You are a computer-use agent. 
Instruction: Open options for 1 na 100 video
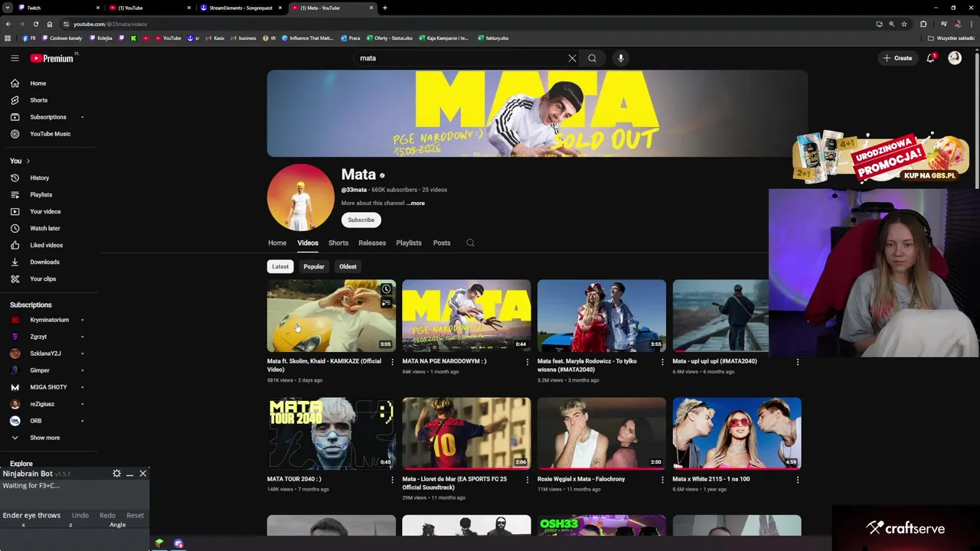[798, 480]
